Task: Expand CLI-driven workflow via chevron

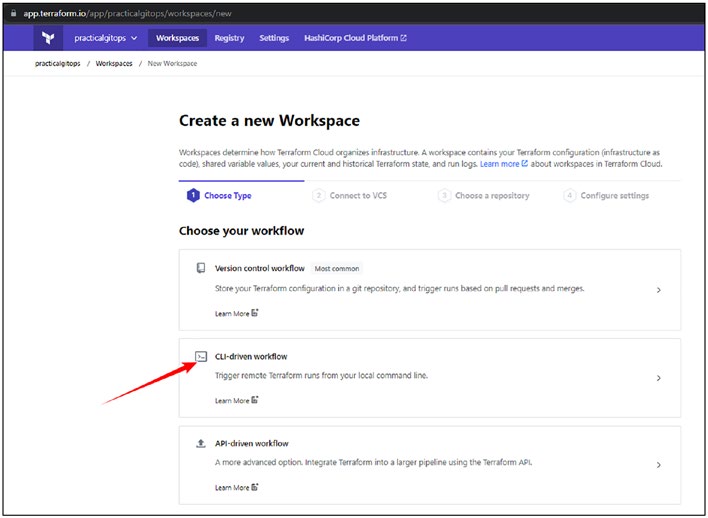Action: tap(659, 378)
